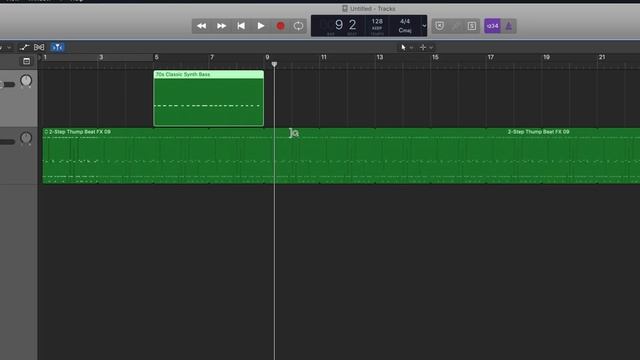Adjust first track volume slider
Image resolution: width=640 pixels, height=360 pixels.
(7, 84)
